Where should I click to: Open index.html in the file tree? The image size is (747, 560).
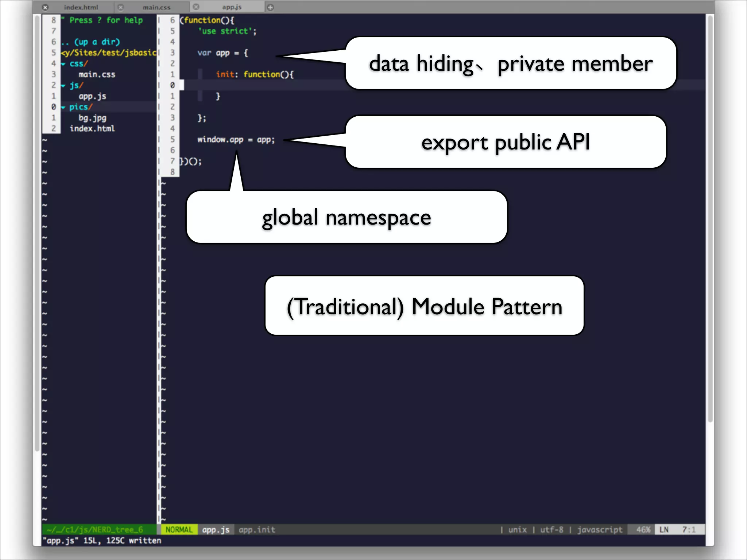tap(92, 129)
